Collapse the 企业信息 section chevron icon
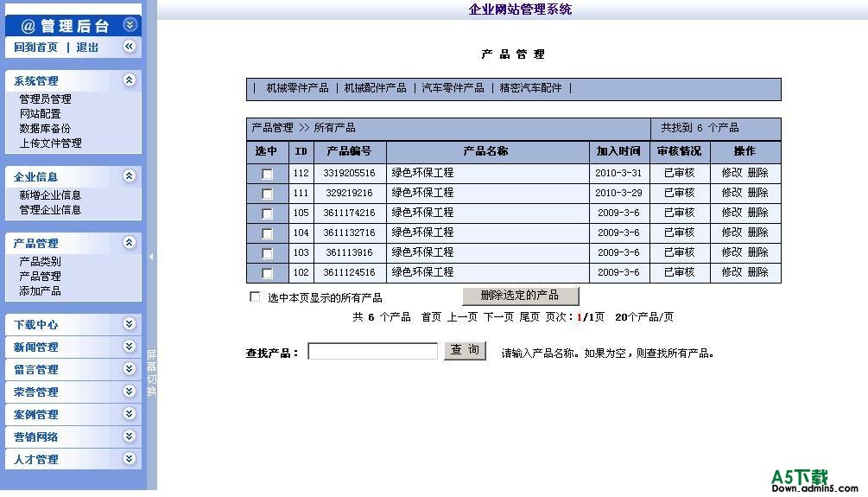Viewport: 868px width, 497px height. click(130, 176)
